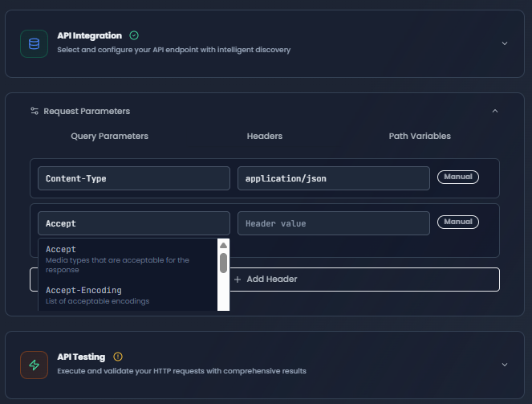Click the scrollbar up arrow in suggestions list
This screenshot has height=404, width=532.
click(x=223, y=245)
